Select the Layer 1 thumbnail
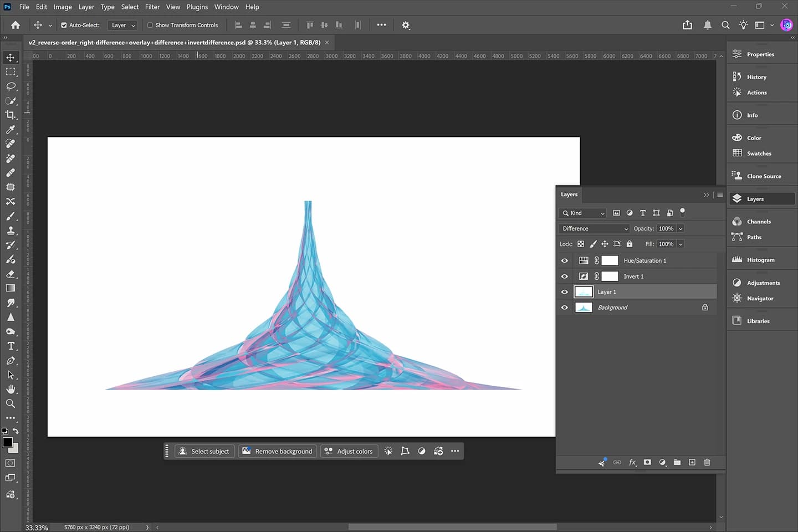798x532 pixels. point(584,292)
